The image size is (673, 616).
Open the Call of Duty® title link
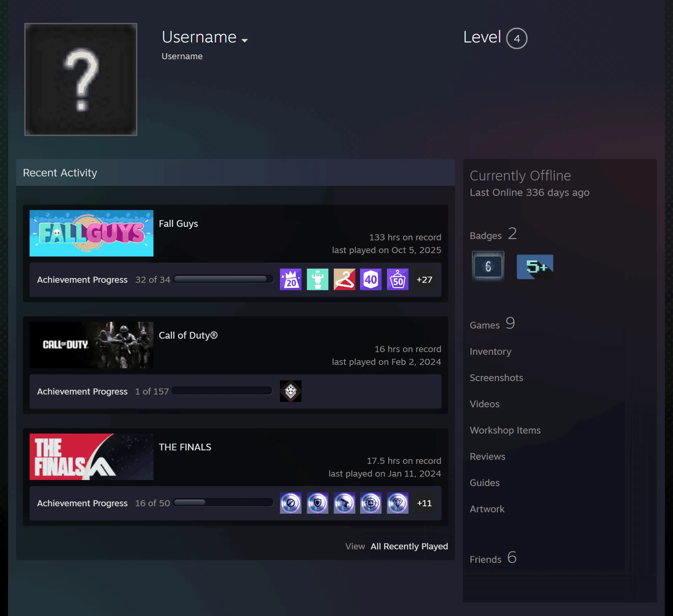[188, 335]
